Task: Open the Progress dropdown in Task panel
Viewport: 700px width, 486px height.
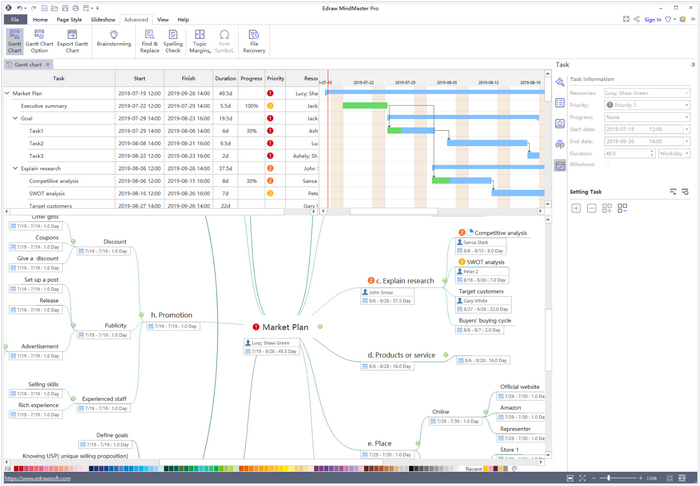Action: point(687,117)
